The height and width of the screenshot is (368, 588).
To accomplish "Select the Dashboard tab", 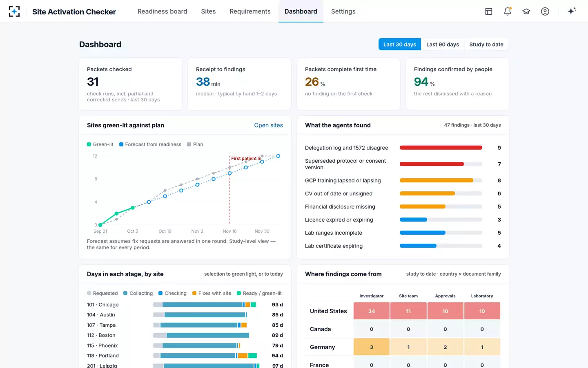I will pyautogui.click(x=301, y=11).
